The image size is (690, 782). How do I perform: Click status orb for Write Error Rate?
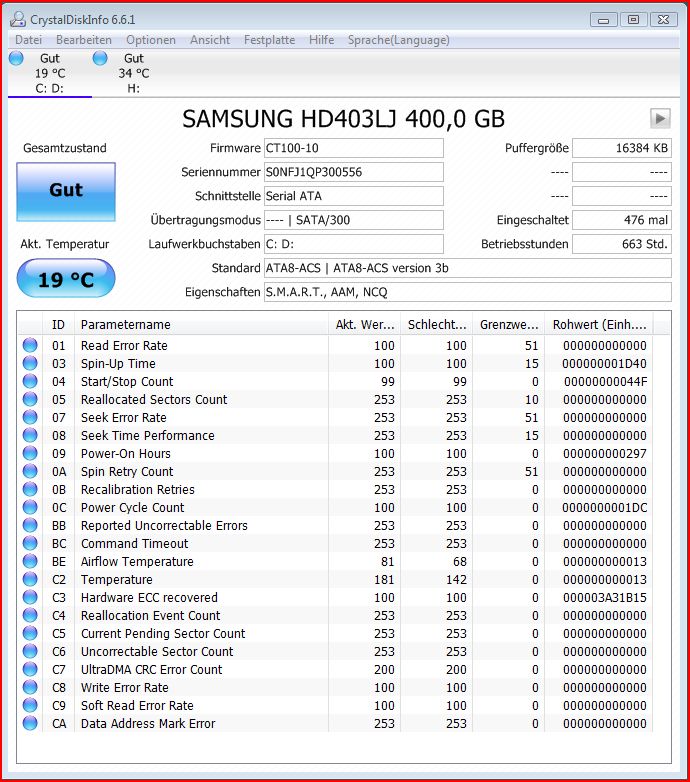pyautogui.click(x=30, y=687)
